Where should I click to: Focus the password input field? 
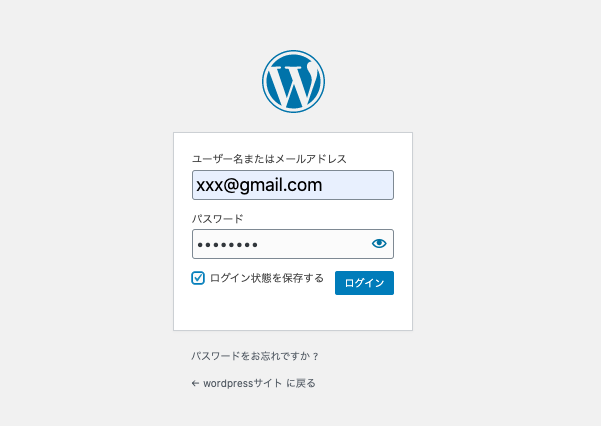point(293,244)
